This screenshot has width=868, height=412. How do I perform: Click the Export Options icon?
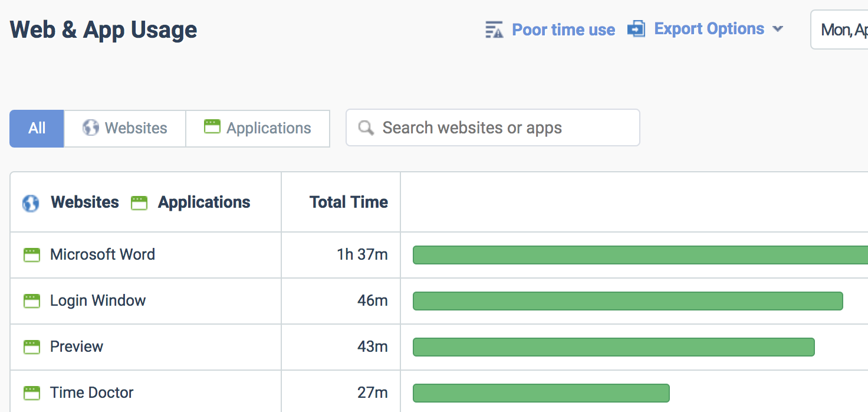pyautogui.click(x=636, y=28)
